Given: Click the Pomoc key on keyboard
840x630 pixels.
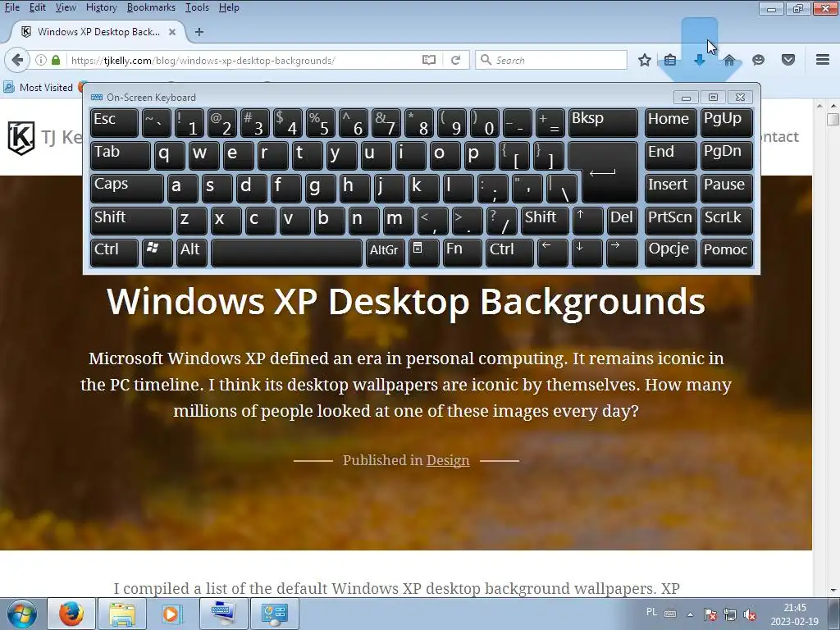Looking at the screenshot, I should [x=727, y=253].
